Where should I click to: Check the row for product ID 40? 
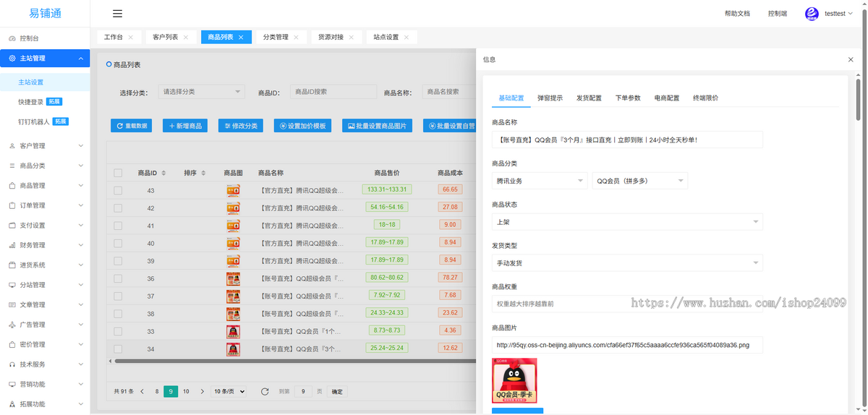pyautogui.click(x=118, y=243)
